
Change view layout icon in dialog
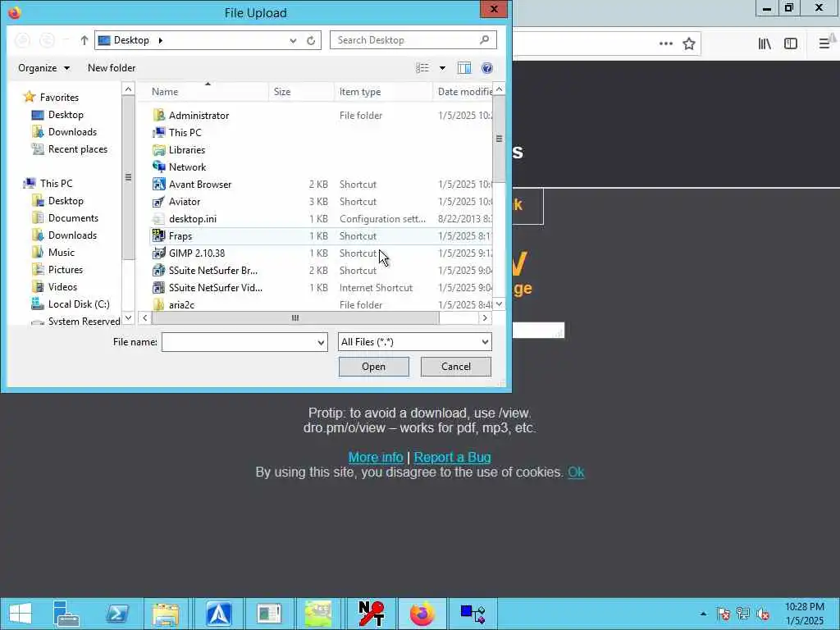click(422, 68)
